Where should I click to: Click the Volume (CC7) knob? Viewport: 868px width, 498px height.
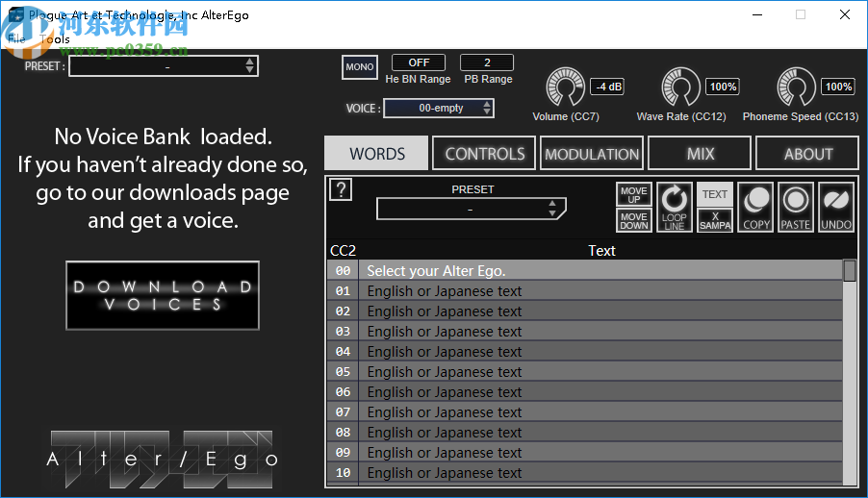tap(565, 87)
